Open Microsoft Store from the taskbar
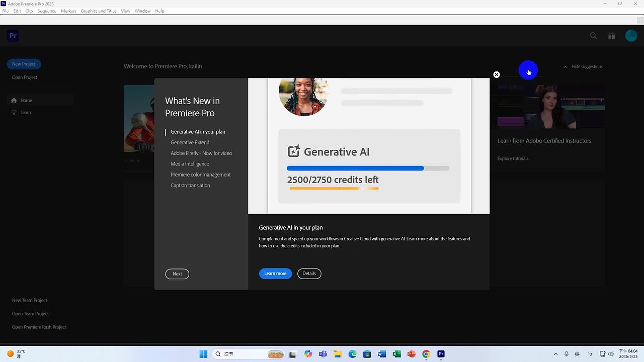Screen dimensions: 644x362 pyautogui.click(x=367, y=354)
